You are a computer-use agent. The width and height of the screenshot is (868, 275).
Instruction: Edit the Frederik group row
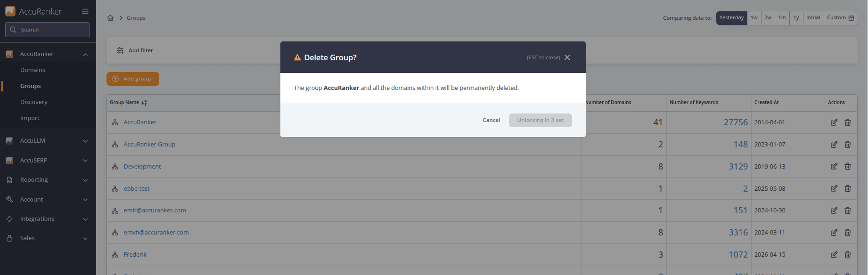tap(834, 255)
